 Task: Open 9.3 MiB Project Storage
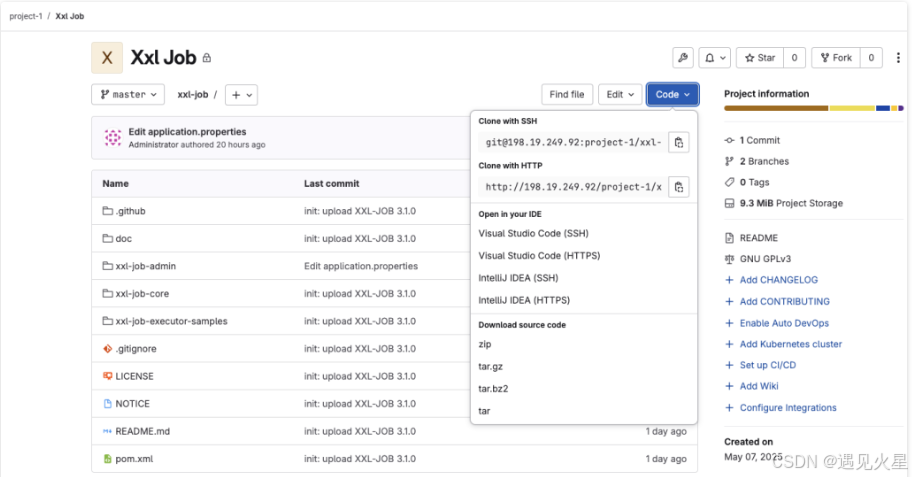coord(791,203)
